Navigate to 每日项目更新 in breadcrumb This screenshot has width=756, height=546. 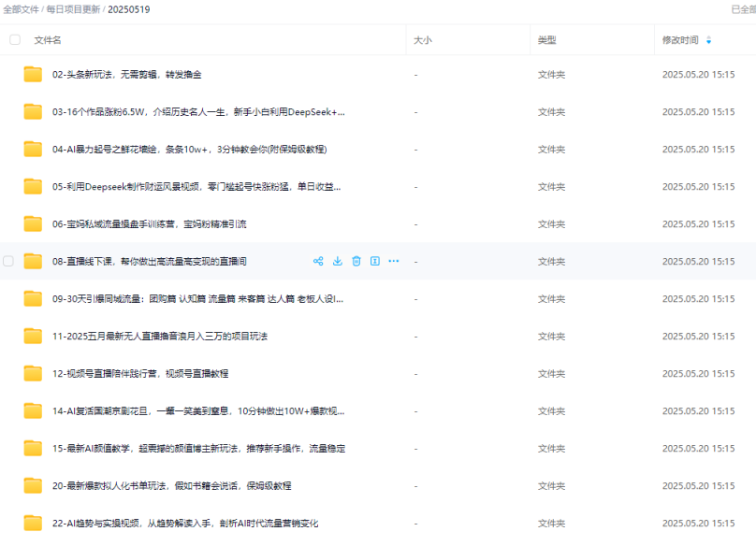point(74,9)
